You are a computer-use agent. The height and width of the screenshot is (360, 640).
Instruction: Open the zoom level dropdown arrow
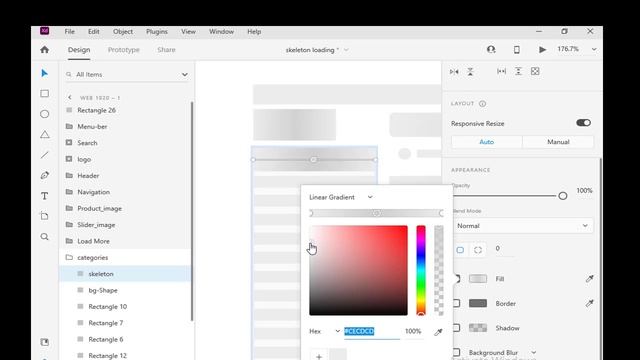(594, 49)
